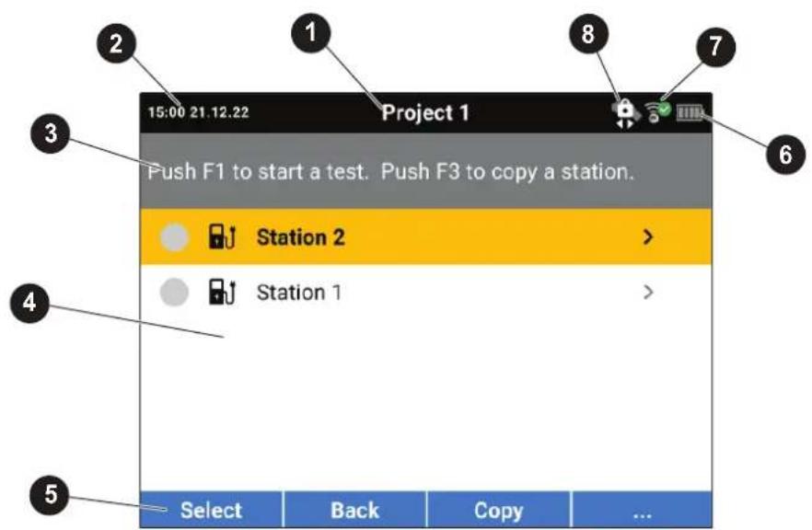812x530 pixels.
Task: Click the 15:00 21.12.22 time and date
Action: coord(198,112)
